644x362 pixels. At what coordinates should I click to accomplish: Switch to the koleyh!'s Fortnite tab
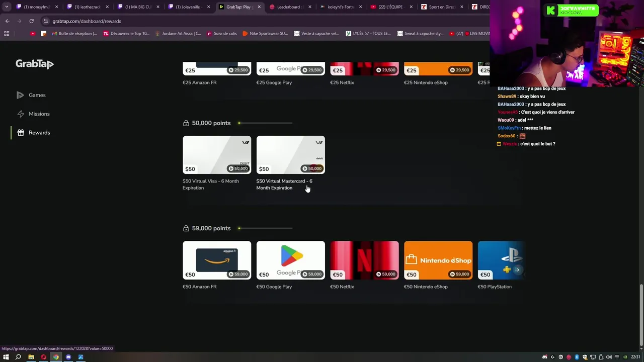pos(340,7)
